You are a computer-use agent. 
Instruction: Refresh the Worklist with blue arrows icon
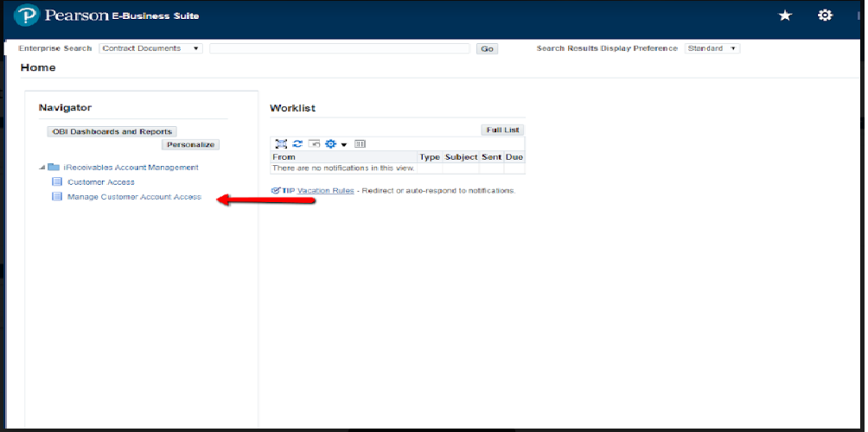click(x=297, y=143)
